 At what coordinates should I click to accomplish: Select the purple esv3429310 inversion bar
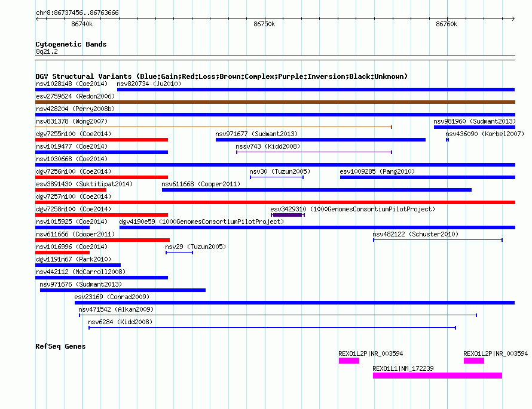click(288, 215)
